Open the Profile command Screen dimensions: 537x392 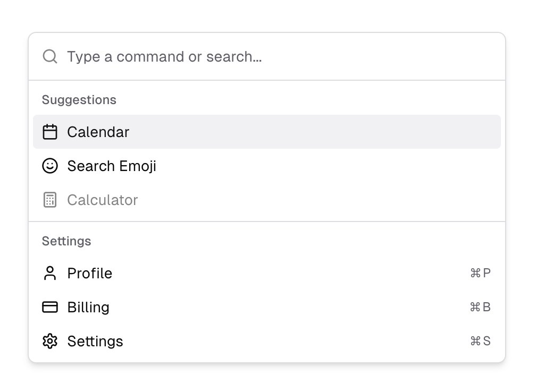click(x=90, y=274)
